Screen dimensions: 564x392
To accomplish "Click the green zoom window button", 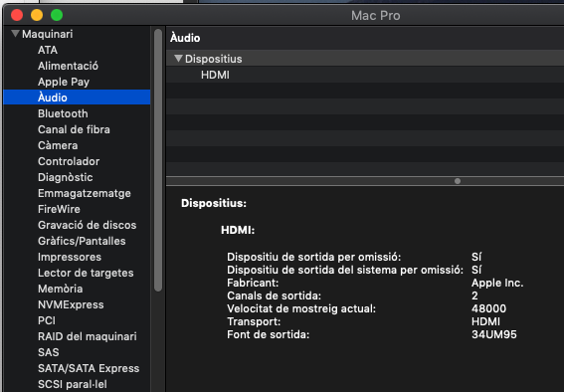I will click(57, 15).
